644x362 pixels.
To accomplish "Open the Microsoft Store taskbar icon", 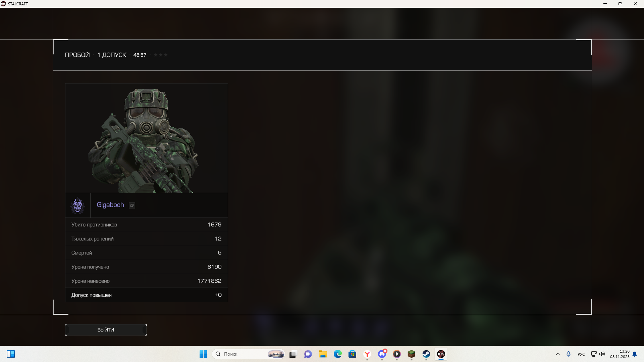I will point(352,354).
